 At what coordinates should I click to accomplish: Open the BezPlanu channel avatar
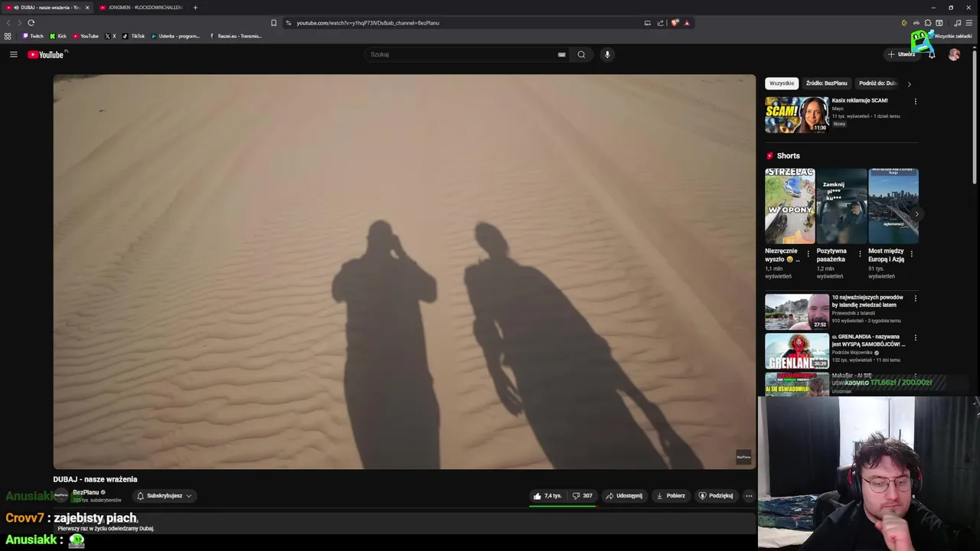click(x=60, y=496)
